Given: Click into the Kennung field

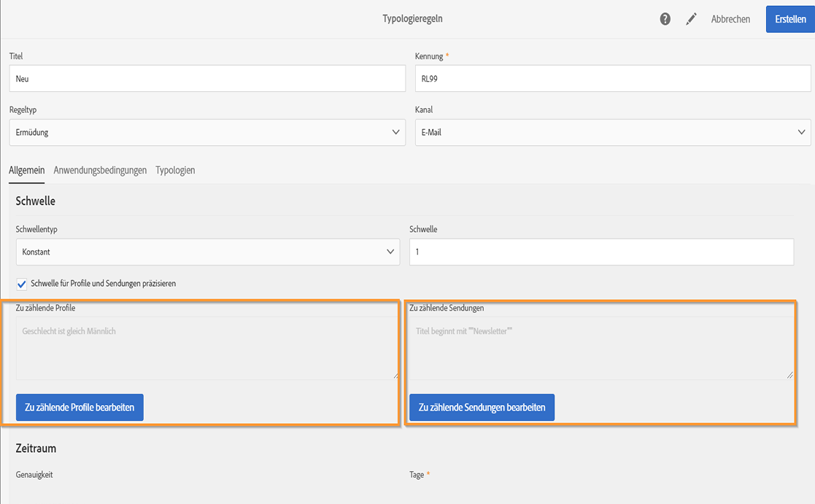Looking at the screenshot, I should (x=613, y=79).
